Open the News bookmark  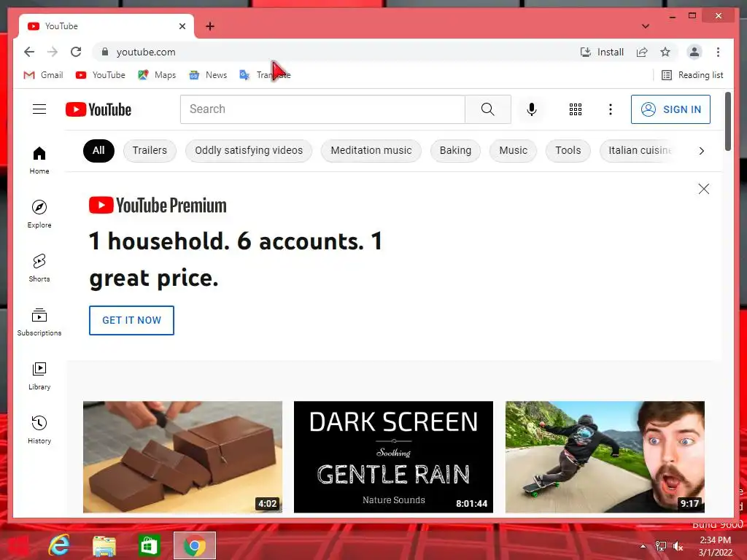208,75
